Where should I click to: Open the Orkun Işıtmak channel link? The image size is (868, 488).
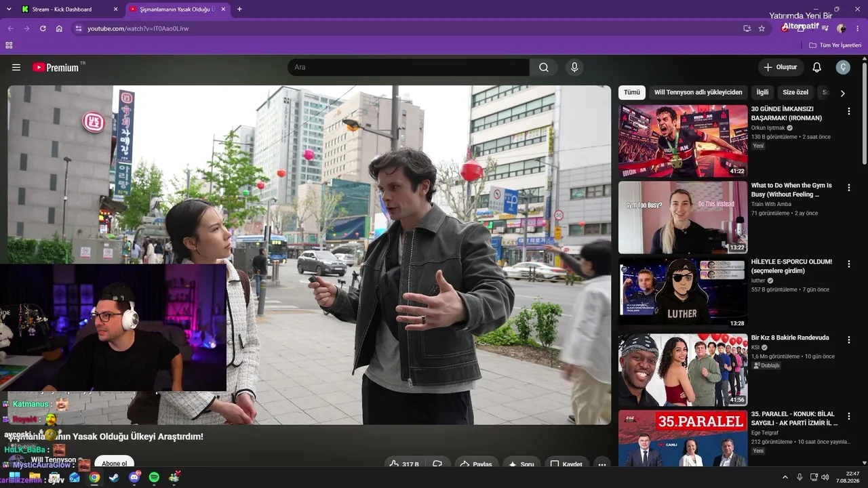(768, 127)
